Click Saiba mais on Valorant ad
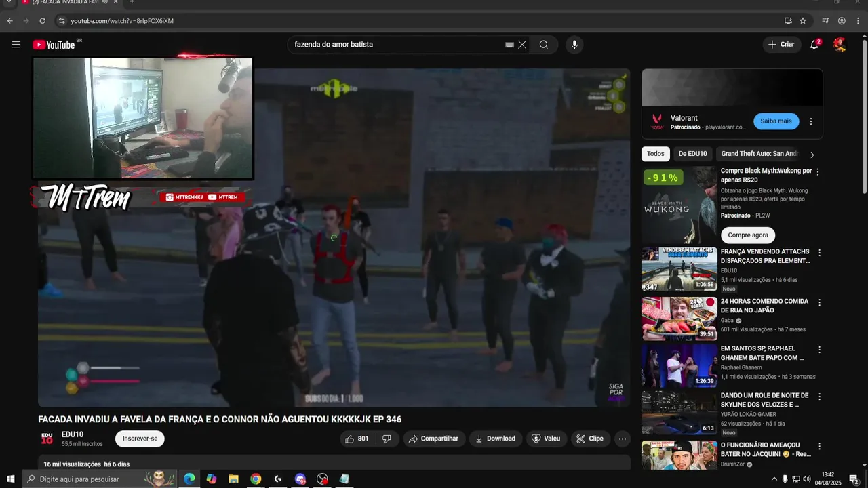The width and height of the screenshot is (868, 488). click(776, 121)
